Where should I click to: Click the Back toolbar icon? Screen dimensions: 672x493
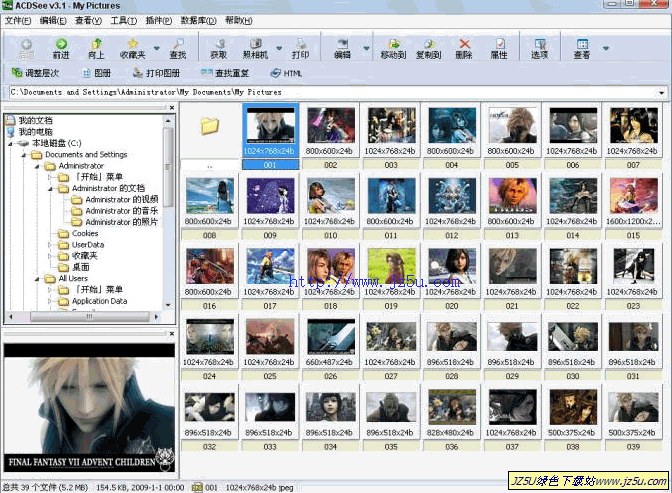point(26,48)
